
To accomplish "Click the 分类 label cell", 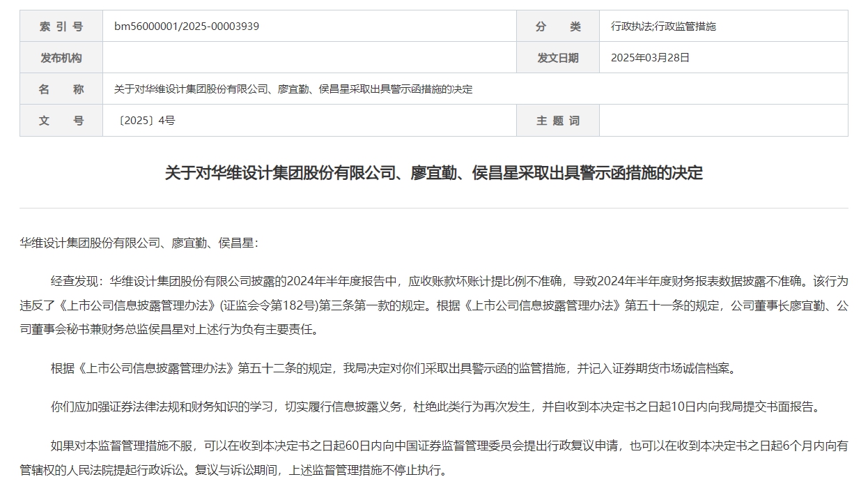I will (x=558, y=26).
